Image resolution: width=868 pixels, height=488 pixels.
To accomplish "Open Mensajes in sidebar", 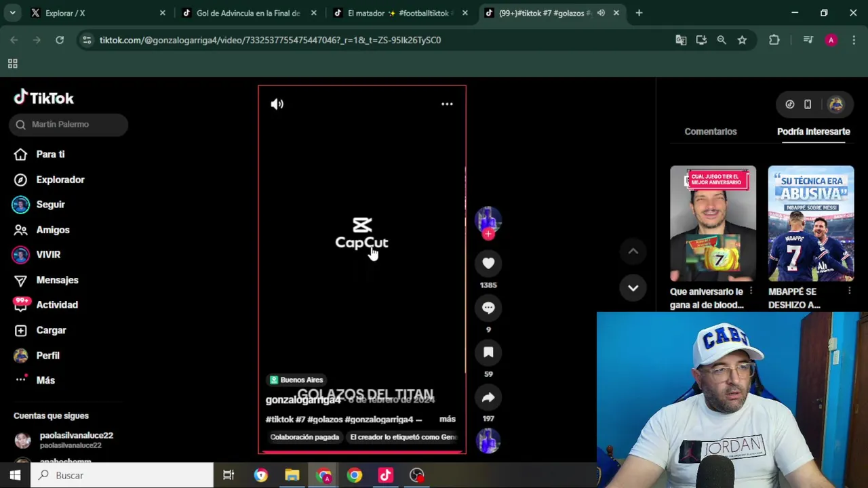I will tap(57, 280).
